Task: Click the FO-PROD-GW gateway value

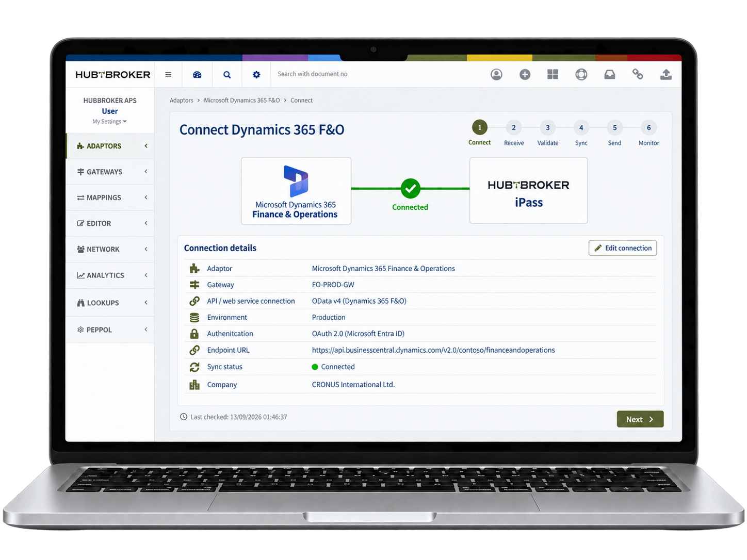Action: [333, 285]
